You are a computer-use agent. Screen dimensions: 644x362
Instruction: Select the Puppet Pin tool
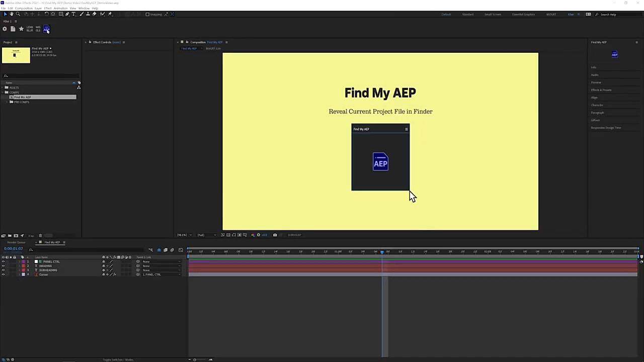[x=110, y=14]
